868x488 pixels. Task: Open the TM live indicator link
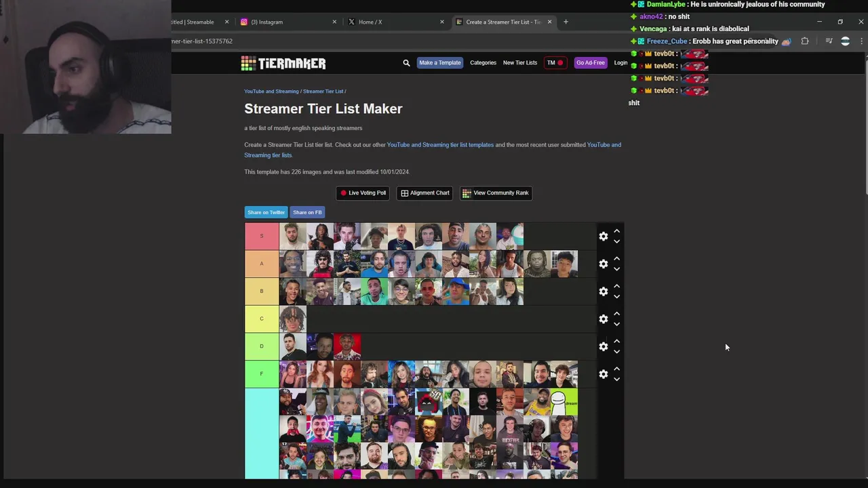point(555,63)
